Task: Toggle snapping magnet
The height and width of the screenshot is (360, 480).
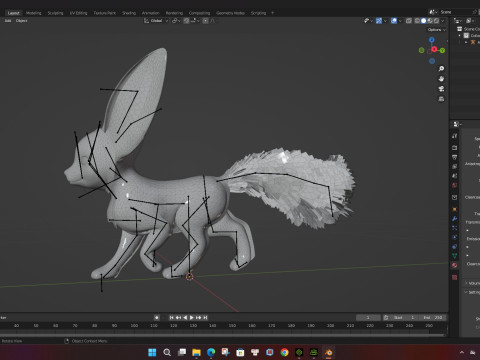Action: click(x=187, y=21)
